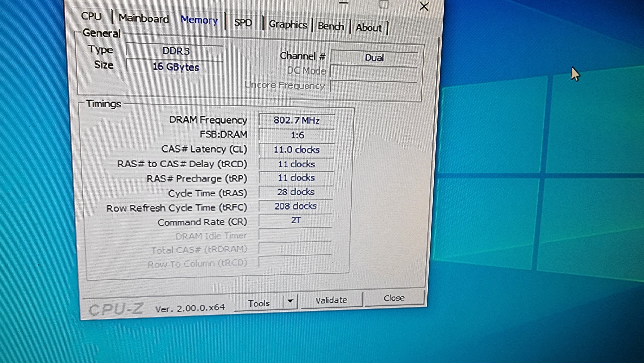644x363 pixels.
Task: Click the DRAM Frequency label
Action: (208, 120)
